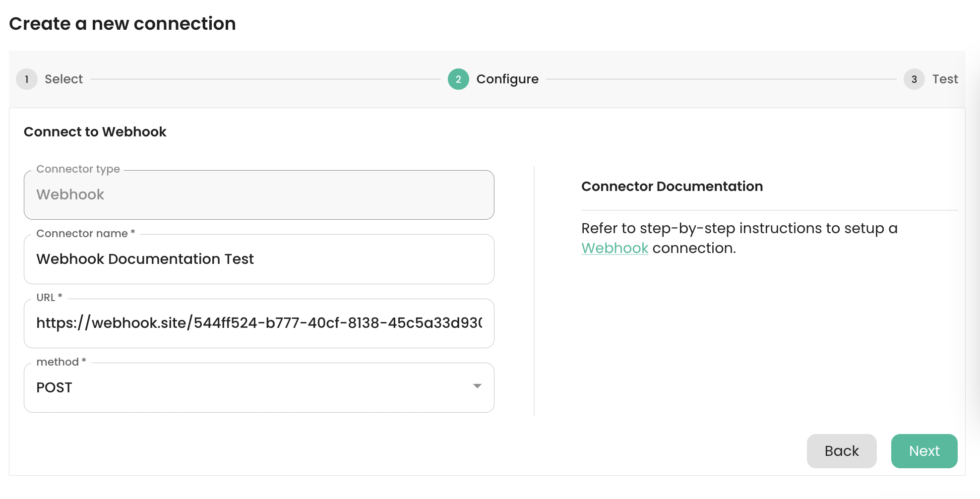Click the disabled Connector type field
The image size is (980, 499).
[258, 194]
